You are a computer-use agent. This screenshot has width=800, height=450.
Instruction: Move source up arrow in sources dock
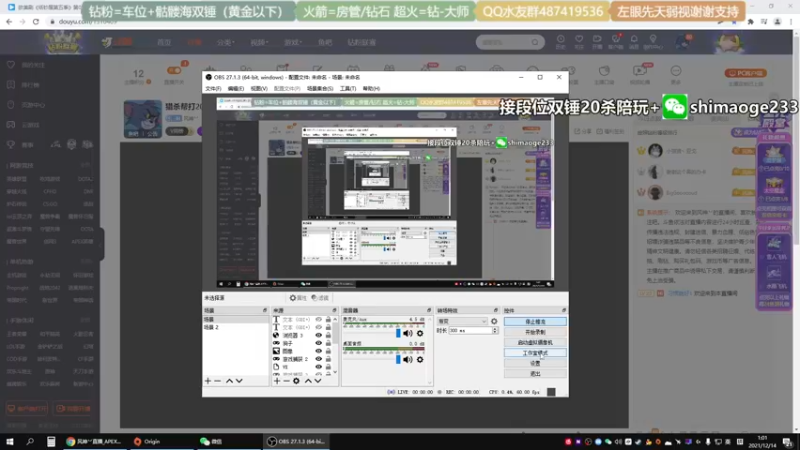308,381
